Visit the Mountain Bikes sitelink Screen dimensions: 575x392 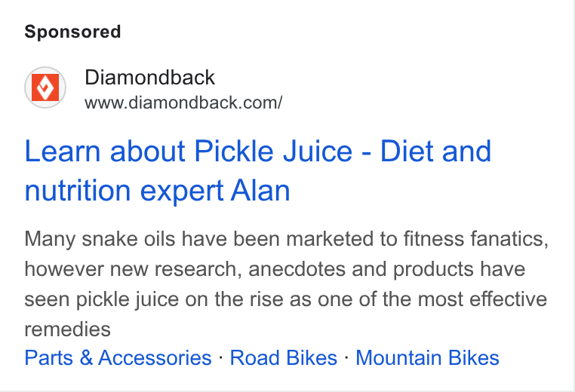pyautogui.click(x=427, y=357)
